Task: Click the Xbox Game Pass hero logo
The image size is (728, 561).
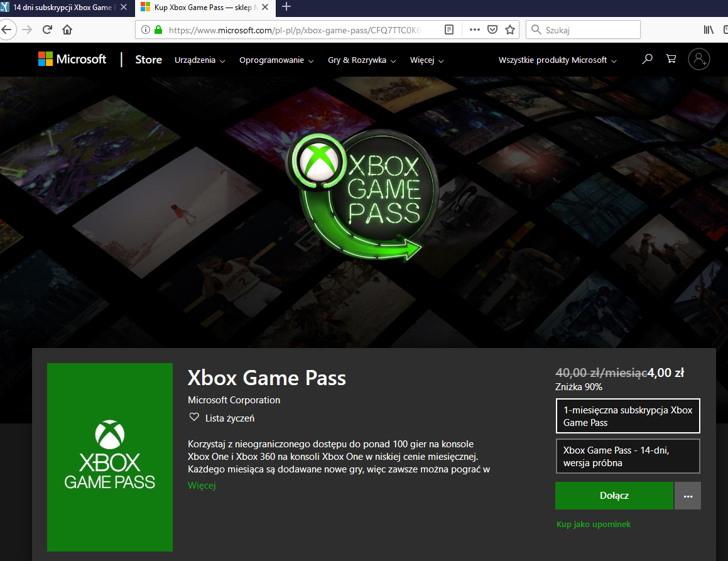Action: [x=364, y=195]
